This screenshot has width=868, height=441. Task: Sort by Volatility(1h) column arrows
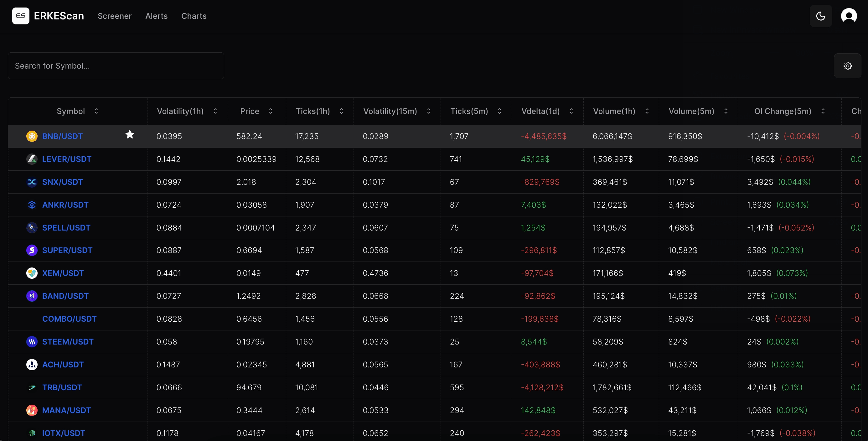tap(215, 111)
